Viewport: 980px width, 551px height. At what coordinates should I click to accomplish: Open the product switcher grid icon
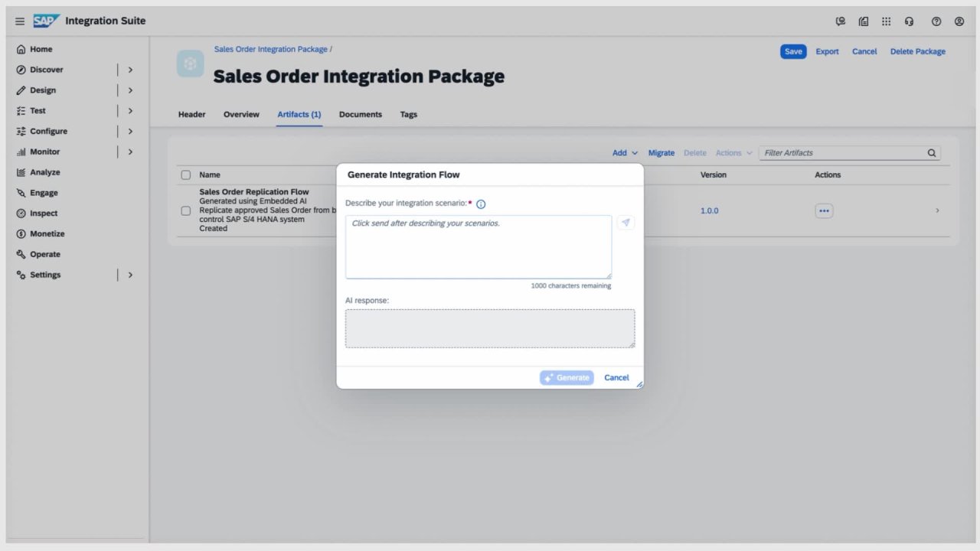coord(887,21)
